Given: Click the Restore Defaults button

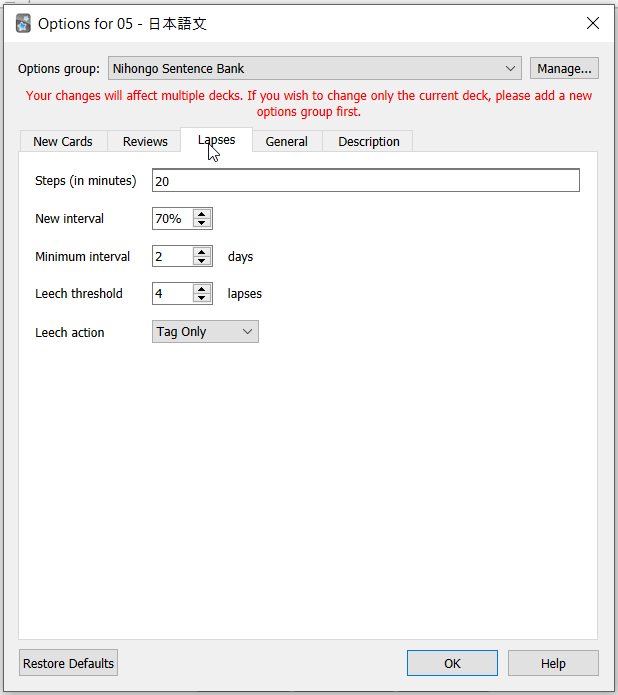Looking at the screenshot, I should pyautogui.click(x=68, y=663).
